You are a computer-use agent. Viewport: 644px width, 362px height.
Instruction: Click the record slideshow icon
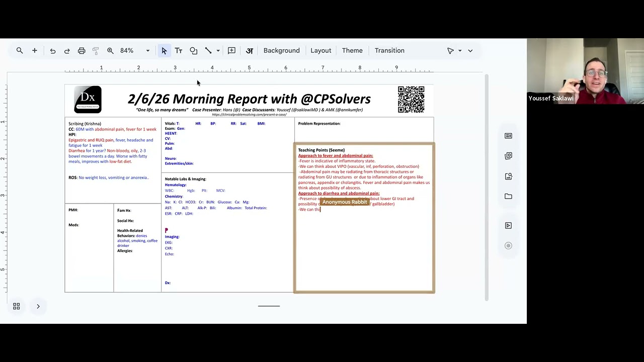[x=508, y=246]
